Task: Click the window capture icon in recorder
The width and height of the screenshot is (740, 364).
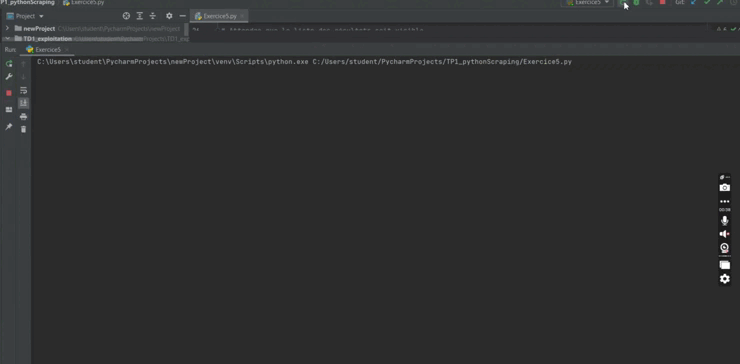Action: pyautogui.click(x=724, y=265)
